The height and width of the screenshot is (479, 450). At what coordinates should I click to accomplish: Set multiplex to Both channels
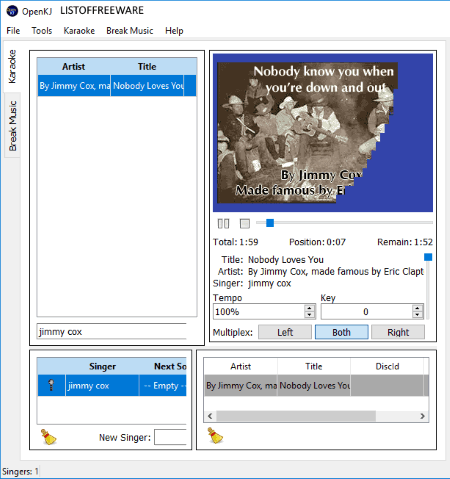tap(342, 332)
